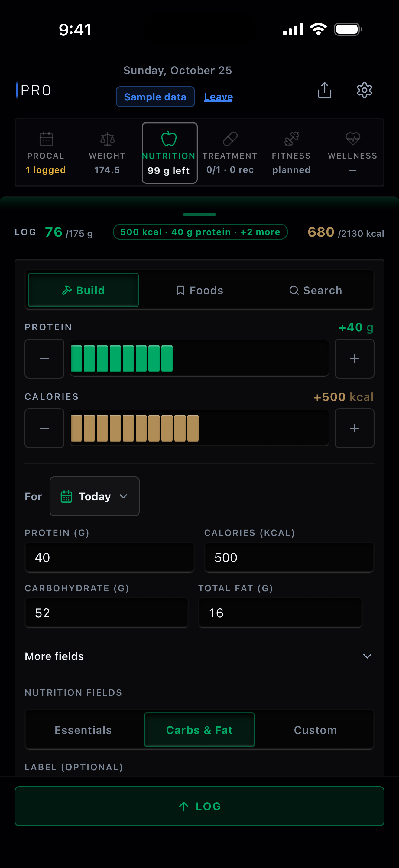
Task: Click the calories segmented bar
Action: tap(199, 428)
